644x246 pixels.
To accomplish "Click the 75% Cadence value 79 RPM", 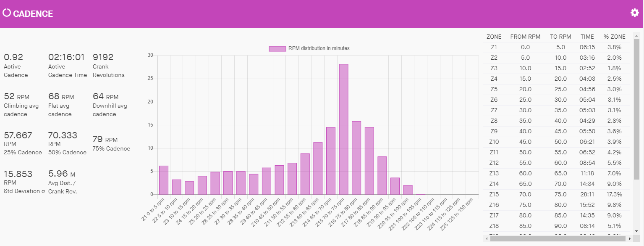I will 105,140.
